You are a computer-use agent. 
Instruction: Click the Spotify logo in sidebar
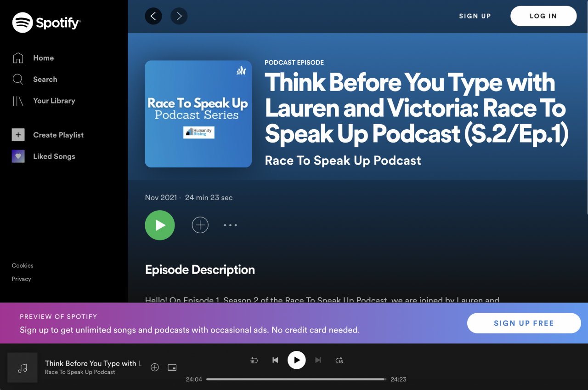click(x=46, y=23)
